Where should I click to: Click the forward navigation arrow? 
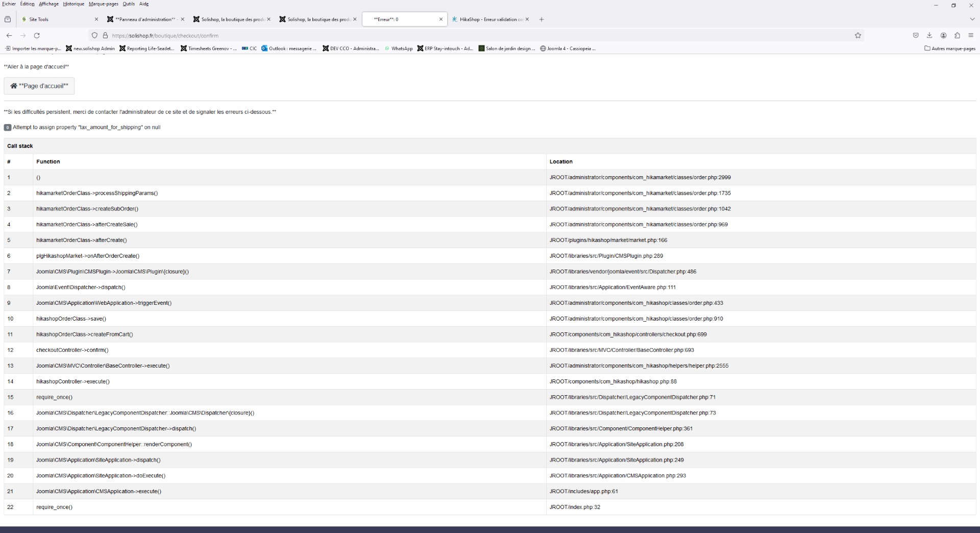coord(23,35)
